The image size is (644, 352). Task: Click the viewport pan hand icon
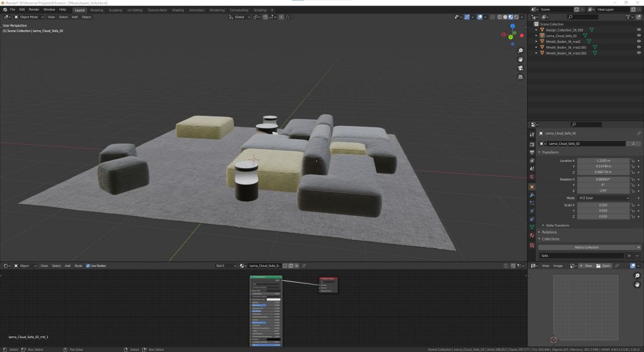tap(520, 59)
